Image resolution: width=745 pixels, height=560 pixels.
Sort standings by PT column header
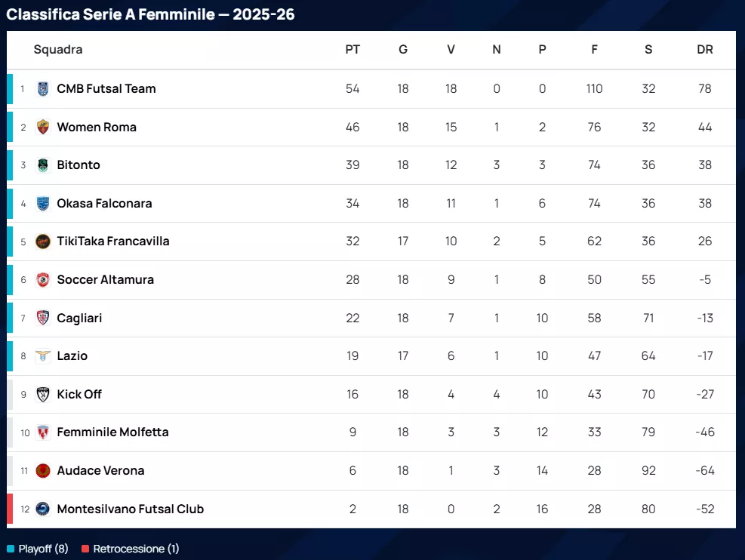click(352, 50)
